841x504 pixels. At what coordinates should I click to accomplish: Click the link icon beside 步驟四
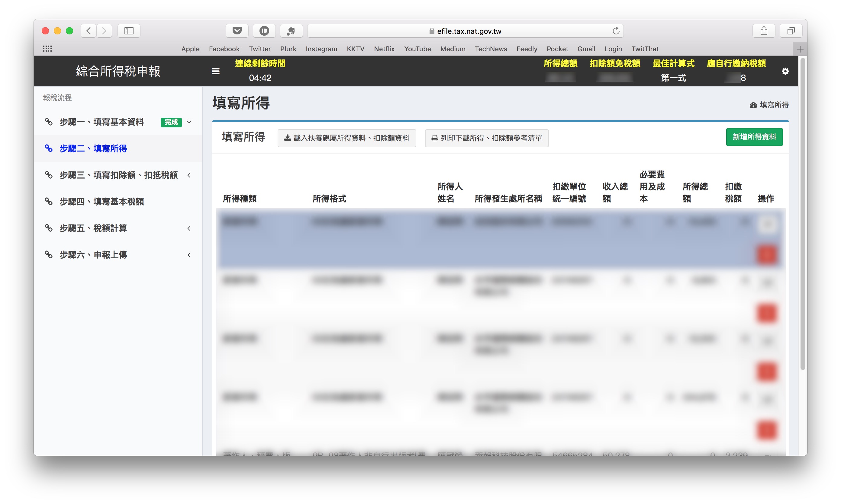49,201
